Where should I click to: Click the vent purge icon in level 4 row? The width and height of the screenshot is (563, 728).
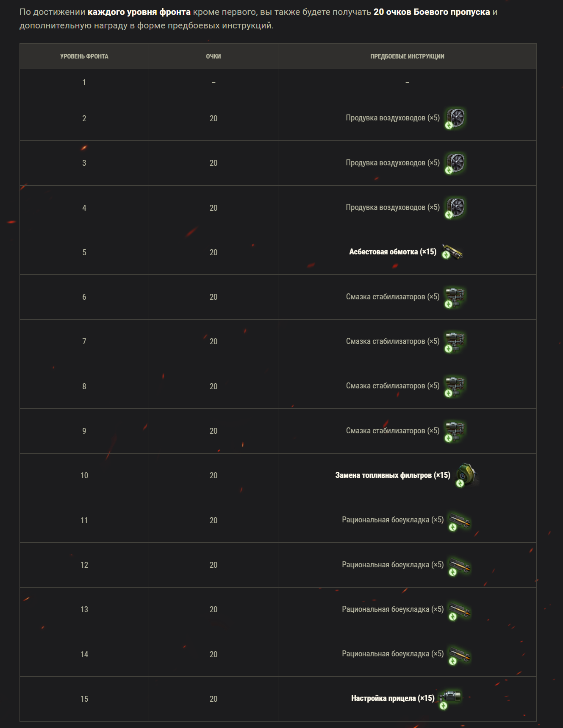[x=455, y=208]
